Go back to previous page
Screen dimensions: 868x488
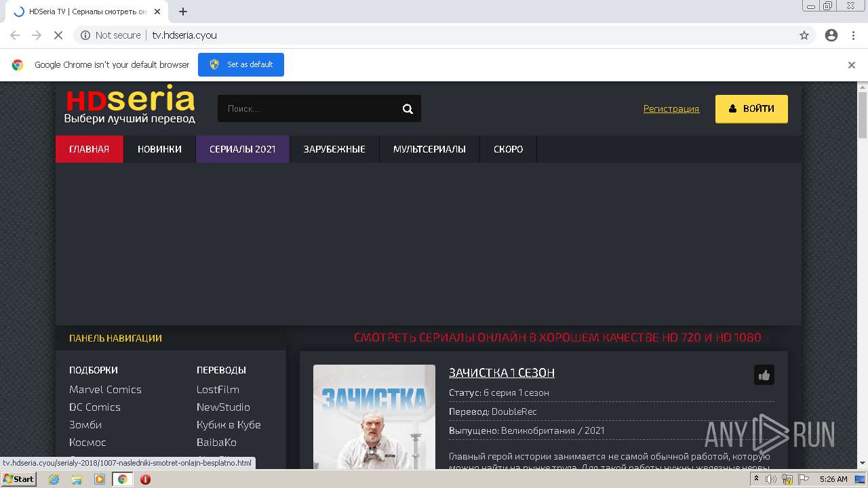[15, 35]
